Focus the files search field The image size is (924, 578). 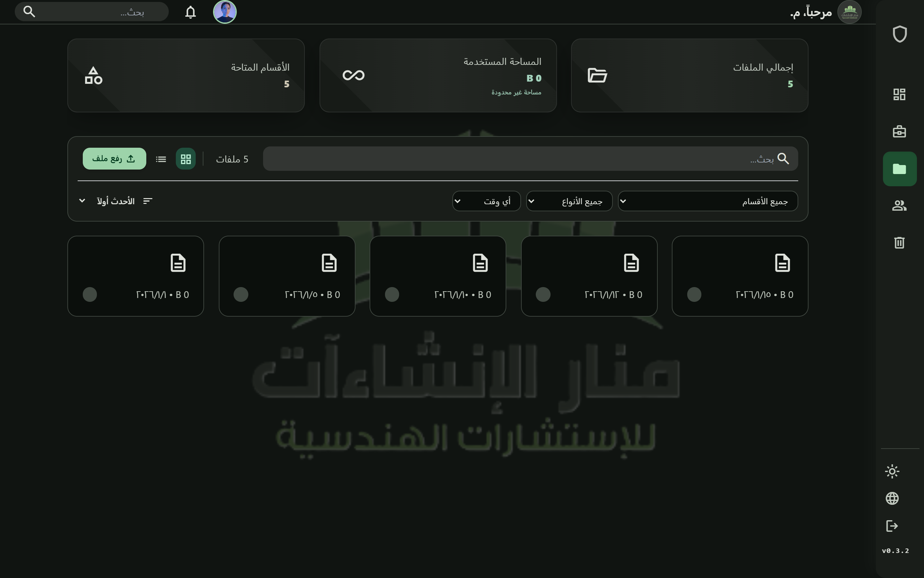tap(530, 159)
